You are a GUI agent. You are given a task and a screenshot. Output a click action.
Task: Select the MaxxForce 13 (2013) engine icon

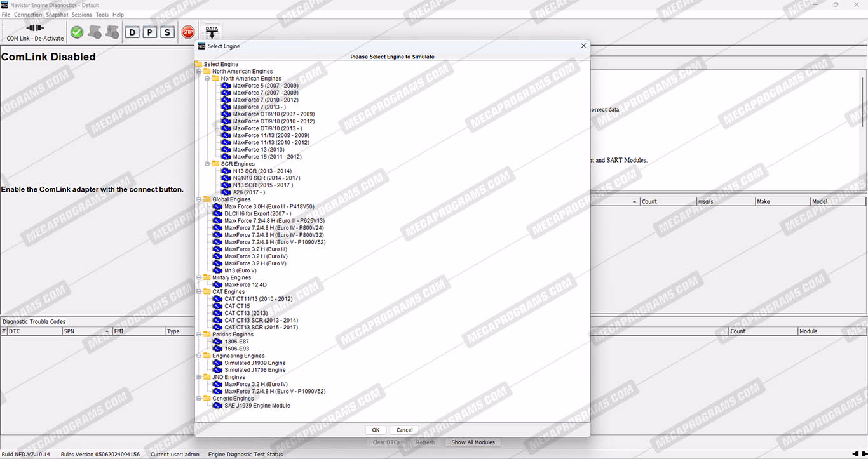[x=226, y=150]
